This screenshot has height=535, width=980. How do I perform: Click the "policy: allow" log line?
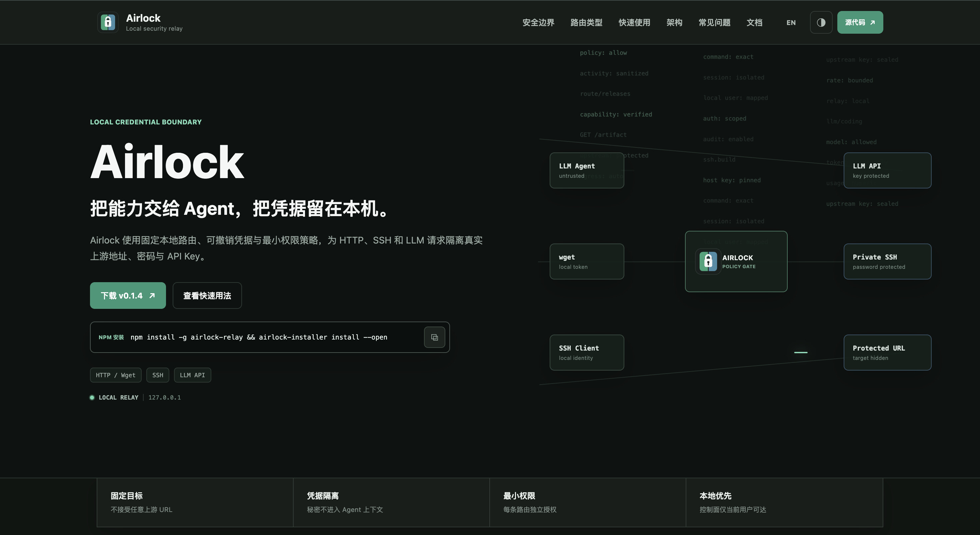click(x=603, y=53)
